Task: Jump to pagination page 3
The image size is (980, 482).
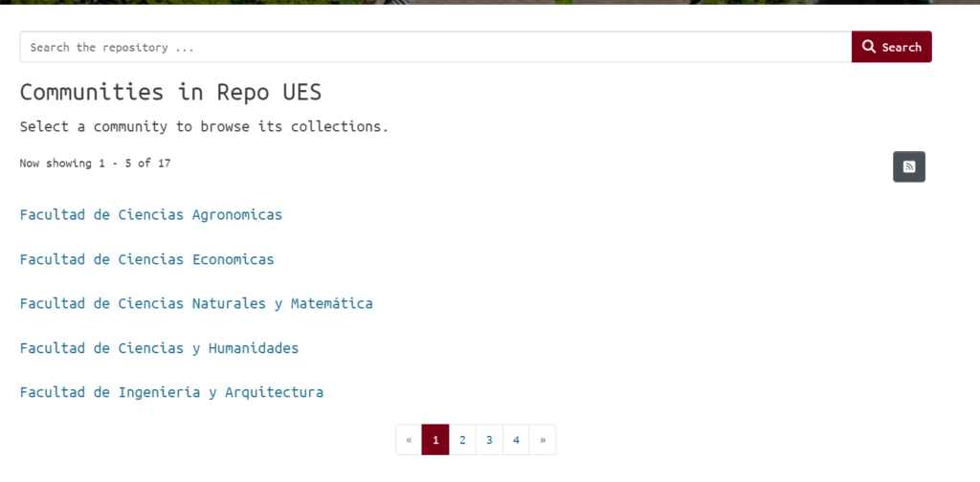Action: [x=489, y=440]
